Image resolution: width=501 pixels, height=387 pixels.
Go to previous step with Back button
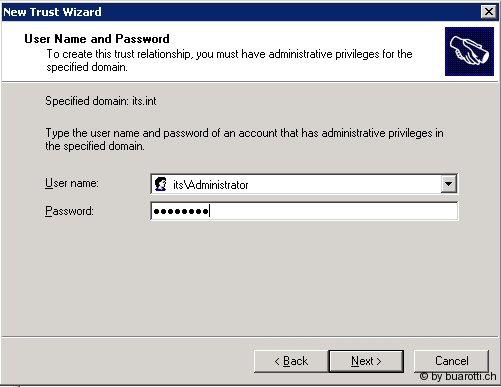coord(291,361)
